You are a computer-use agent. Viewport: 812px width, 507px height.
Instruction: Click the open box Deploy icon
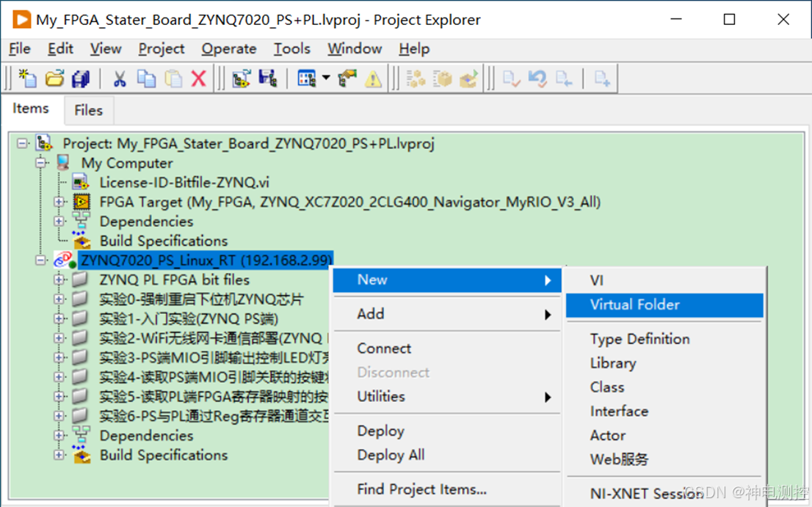pos(468,79)
